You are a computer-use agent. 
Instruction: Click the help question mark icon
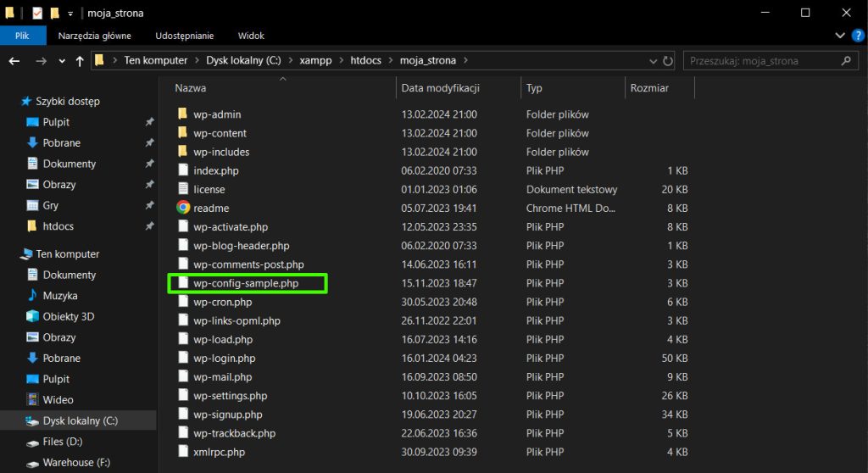(x=856, y=36)
